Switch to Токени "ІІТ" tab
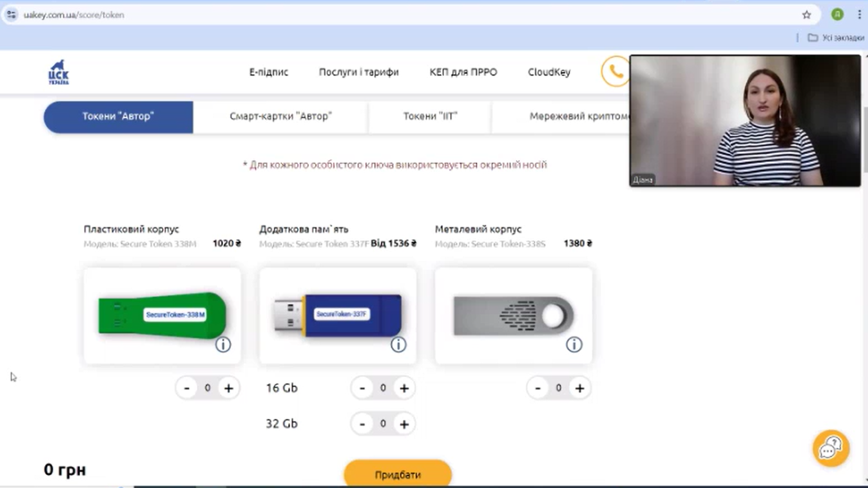Screen dimensions: 868x488 (x=430, y=116)
